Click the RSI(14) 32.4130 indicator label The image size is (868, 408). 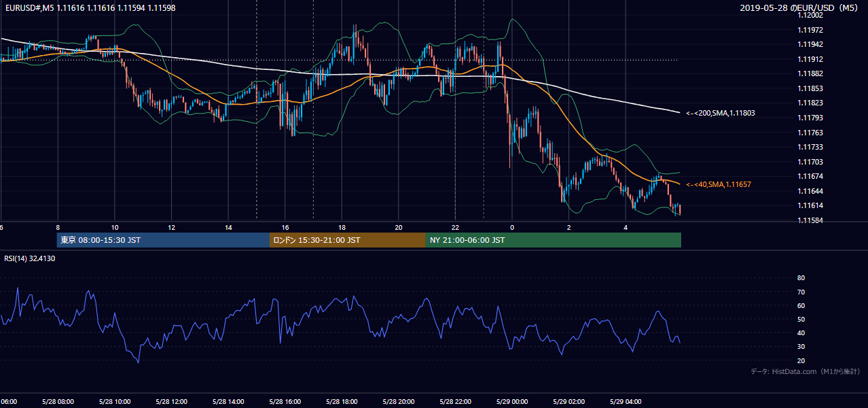[29, 258]
